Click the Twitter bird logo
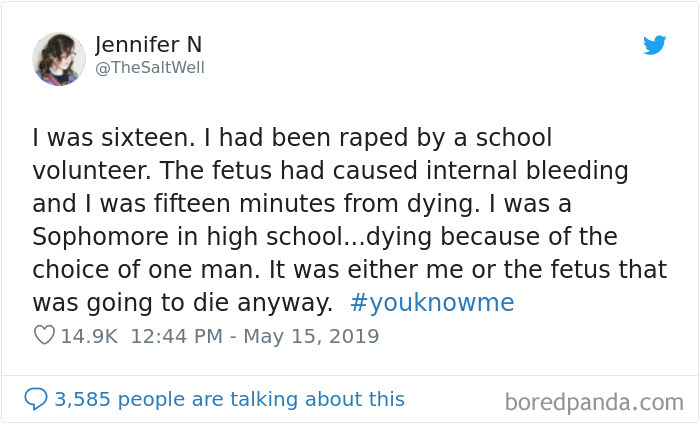This screenshot has height=424, width=700. [654, 45]
